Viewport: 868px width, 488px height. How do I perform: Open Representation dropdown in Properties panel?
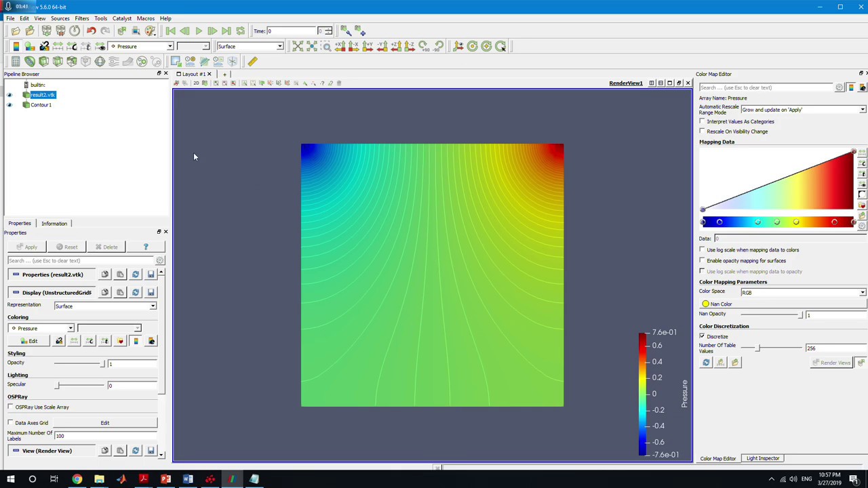point(105,306)
